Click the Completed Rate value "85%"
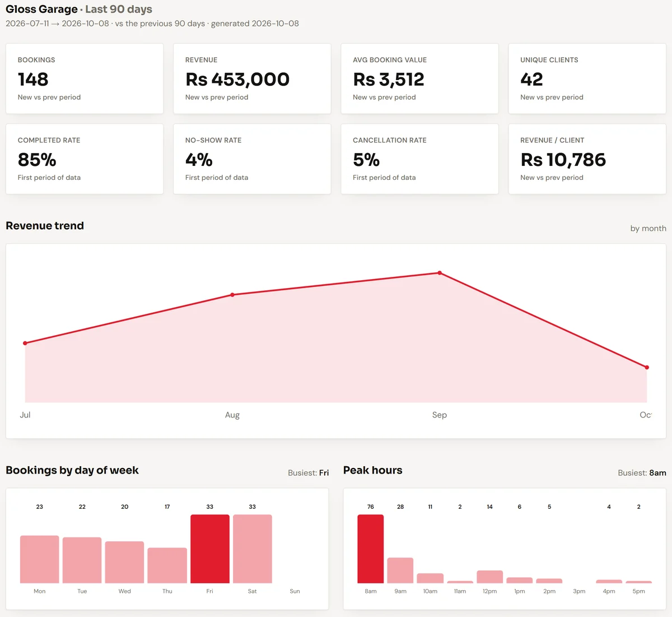 [37, 160]
